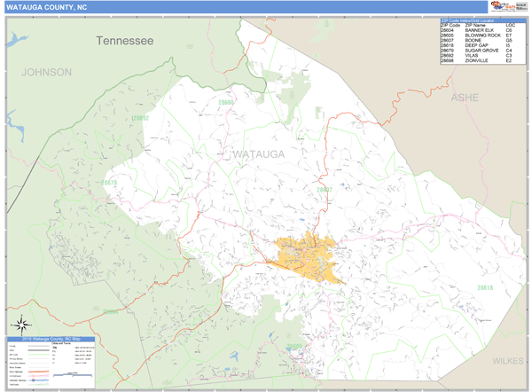
Task: Click the compass rose icon
Action: pos(22,325)
